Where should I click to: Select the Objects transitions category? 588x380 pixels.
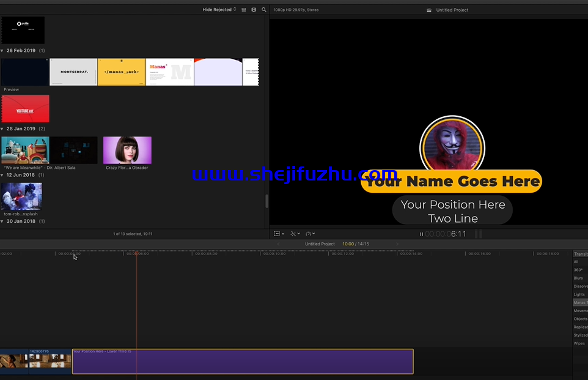click(x=581, y=319)
